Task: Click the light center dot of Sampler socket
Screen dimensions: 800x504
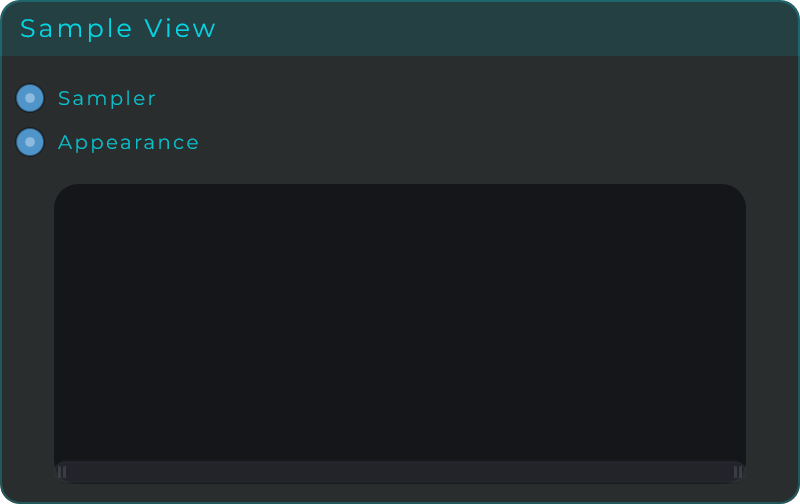Action: coord(30,98)
